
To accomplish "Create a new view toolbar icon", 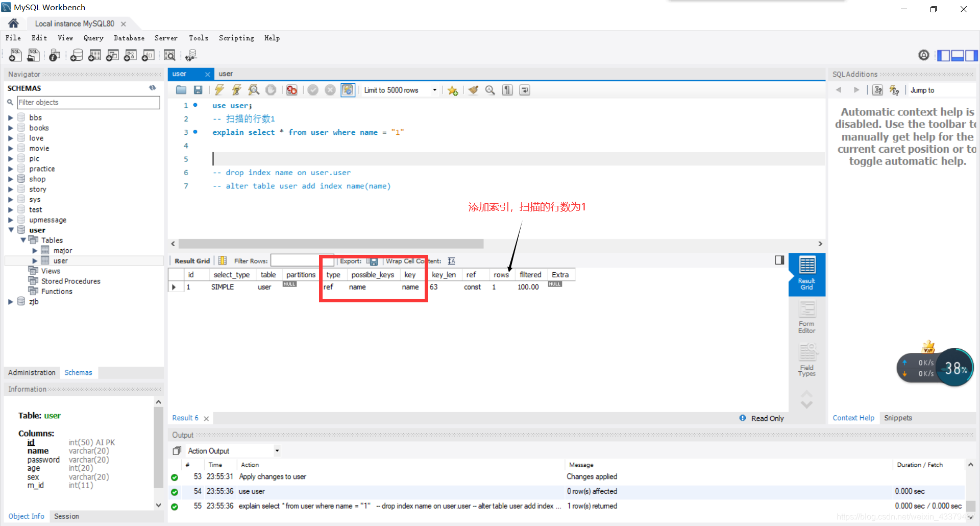I will click(112, 55).
